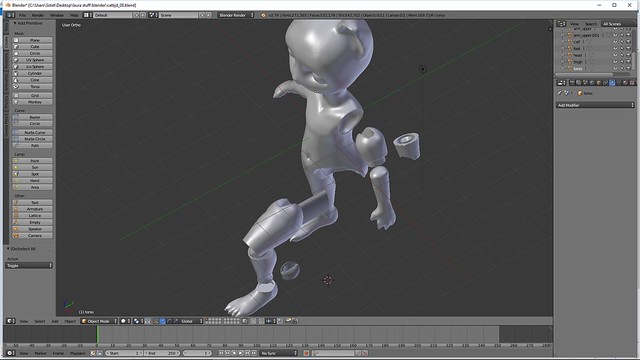Add a UV Sphere mesh
The width and height of the screenshot is (640, 360).
(x=32, y=60)
